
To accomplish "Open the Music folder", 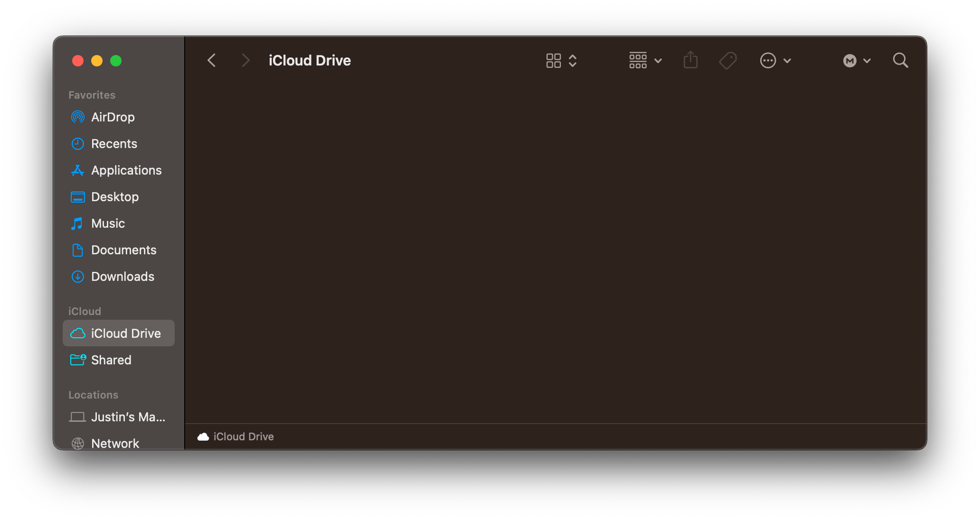I will tap(107, 223).
